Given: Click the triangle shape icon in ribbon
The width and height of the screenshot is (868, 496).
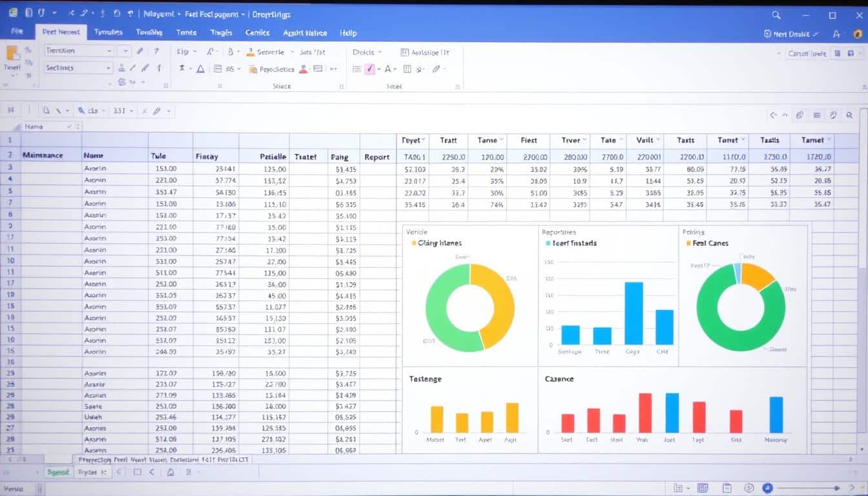Looking at the screenshot, I should [200, 68].
